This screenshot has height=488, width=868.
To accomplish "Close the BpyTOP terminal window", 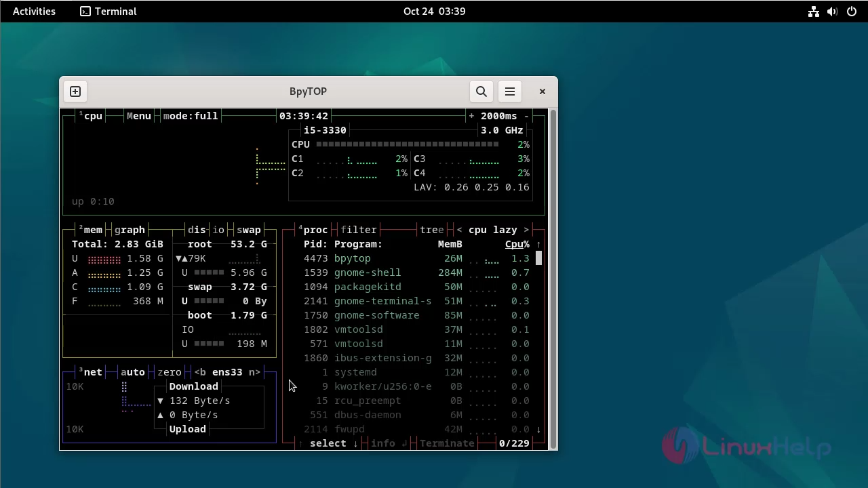I will (x=542, y=91).
